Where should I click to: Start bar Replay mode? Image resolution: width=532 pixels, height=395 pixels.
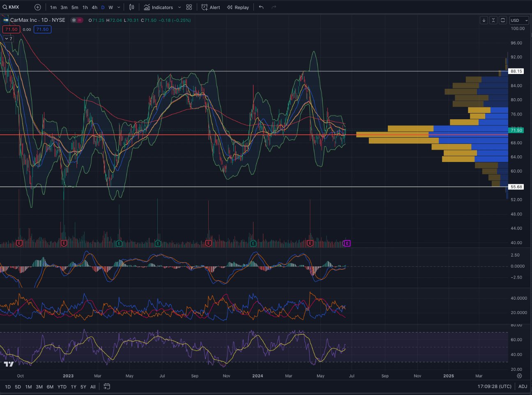(238, 7)
